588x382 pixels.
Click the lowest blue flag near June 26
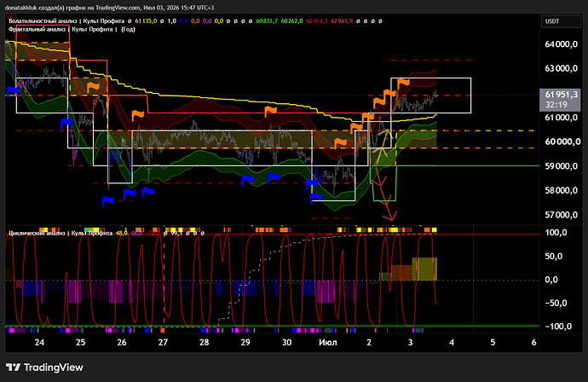(108, 201)
